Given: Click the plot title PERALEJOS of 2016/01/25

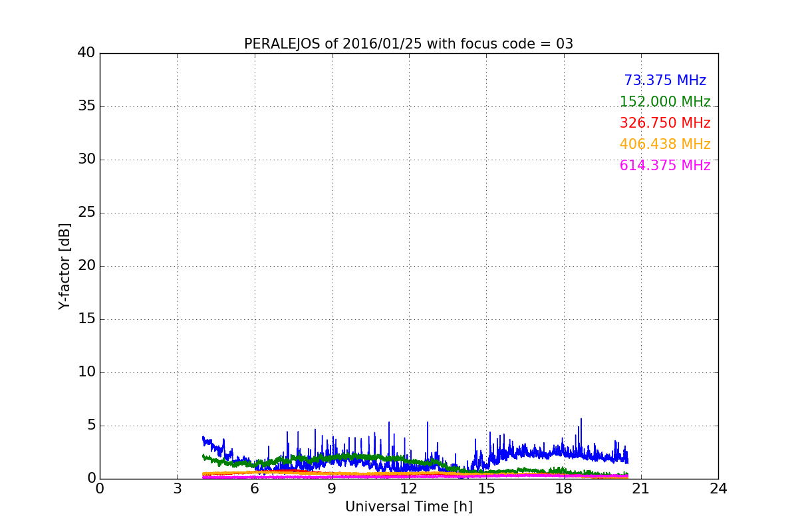Looking at the screenshot, I should 408,44.
